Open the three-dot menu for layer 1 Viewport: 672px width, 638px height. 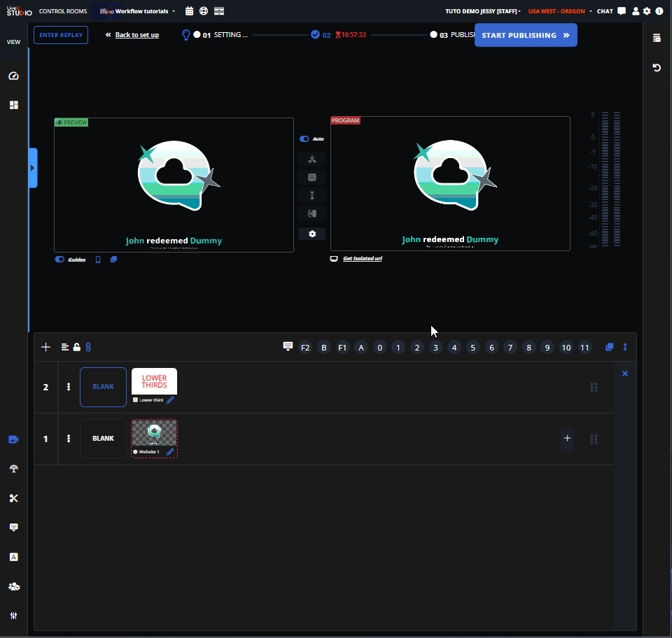[69, 439]
